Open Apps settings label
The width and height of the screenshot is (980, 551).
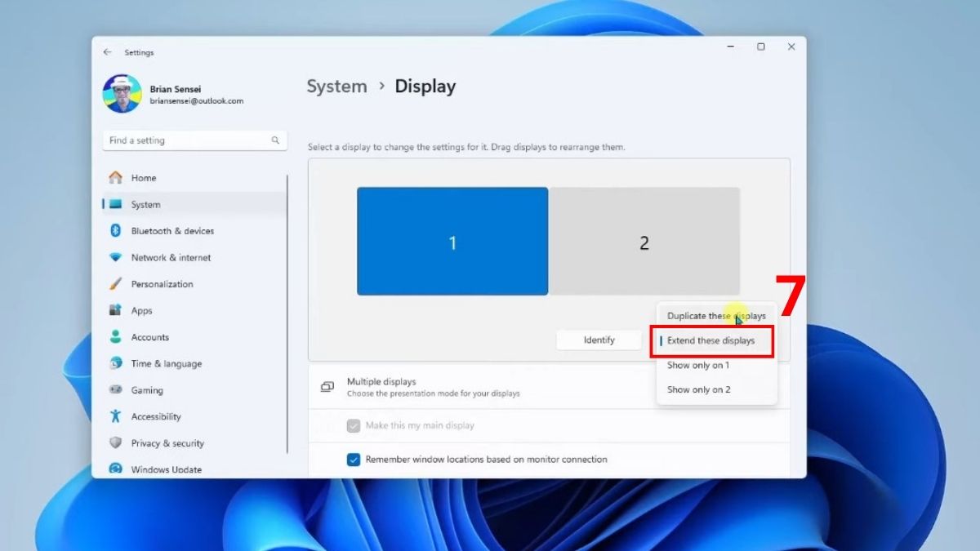click(x=141, y=310)
